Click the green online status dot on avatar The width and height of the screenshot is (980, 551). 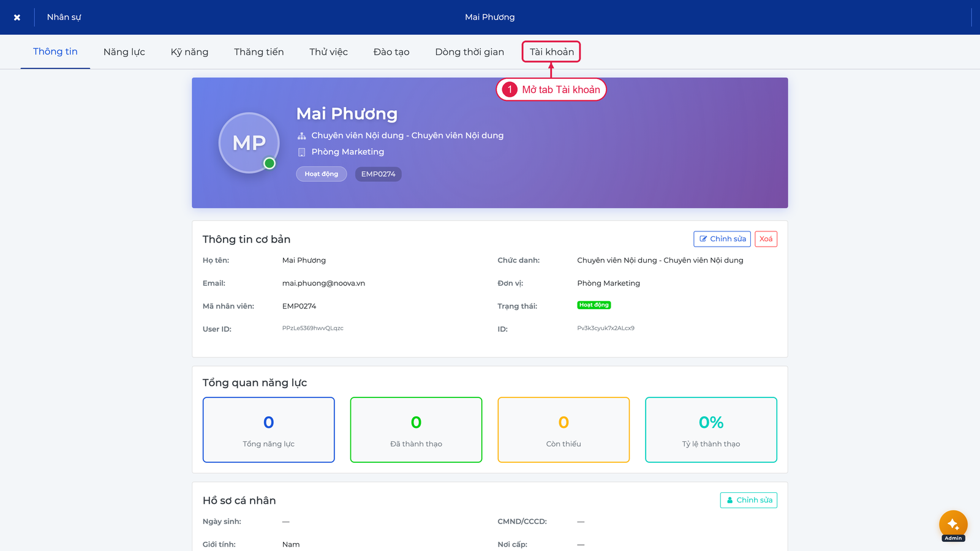coord(269,163)
